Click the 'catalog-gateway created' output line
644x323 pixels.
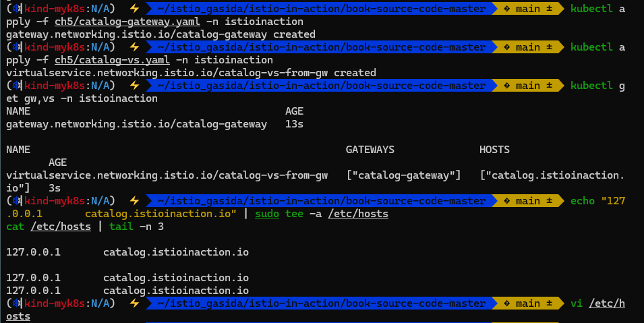pos(160,34)
